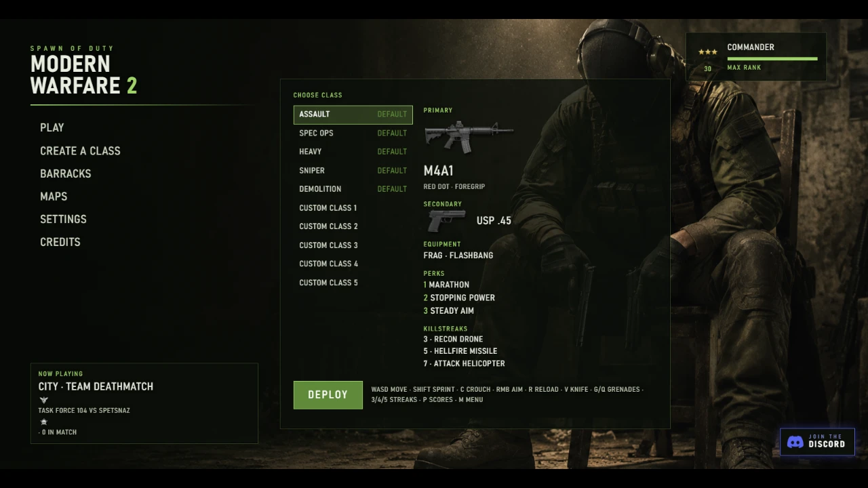This screenshot has height=488, width=868.
Task: Click the Red Dot · Foregrip attachments text
Action: click(454, 187)
